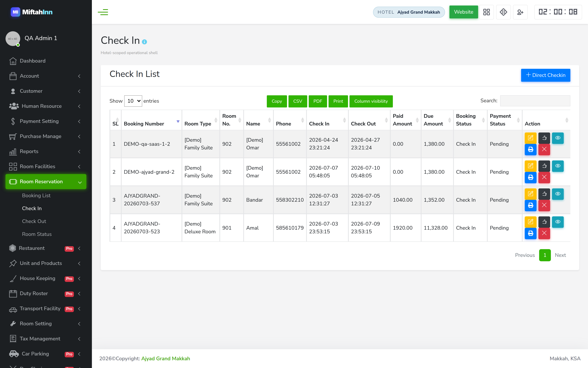This screenshot has width=588, height=368.
Task: Open the Show entries count dropdown
Action: point(133,101)
